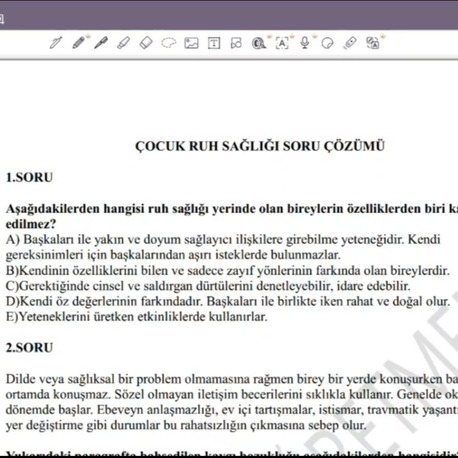Click answer option D about öz değerlerinin
The image size is (458, 458).
coord(228,301)
